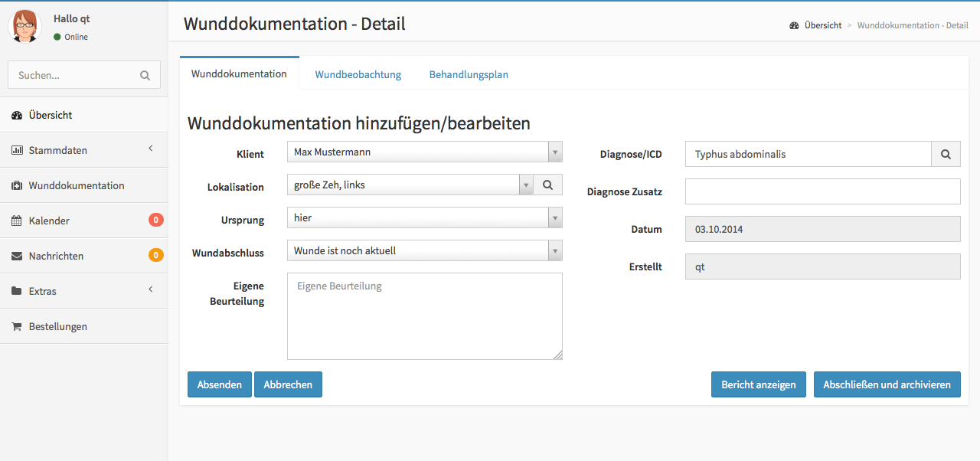Image resolution: width=980 pixels, height=461 pixels.
Task: Click the Wunddokumentation - Detail page heading
Action: point(295,24)
